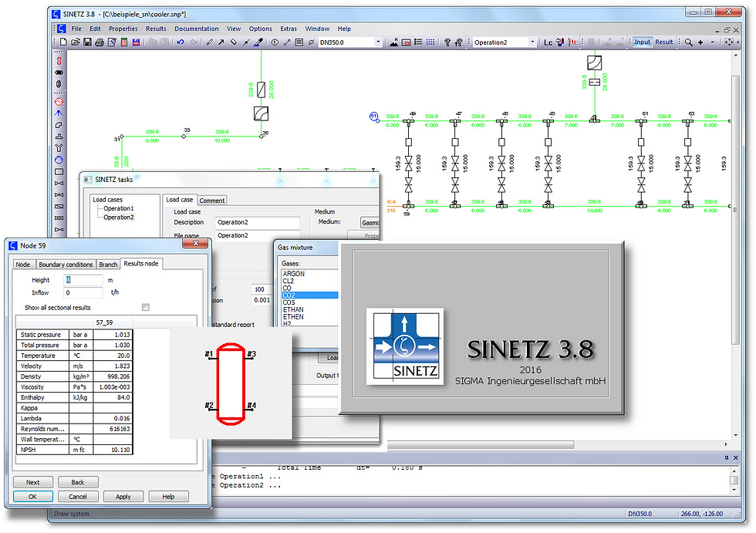Select the pipe elbow component in sidebar

pyautogui.click(x=59, y=125)
